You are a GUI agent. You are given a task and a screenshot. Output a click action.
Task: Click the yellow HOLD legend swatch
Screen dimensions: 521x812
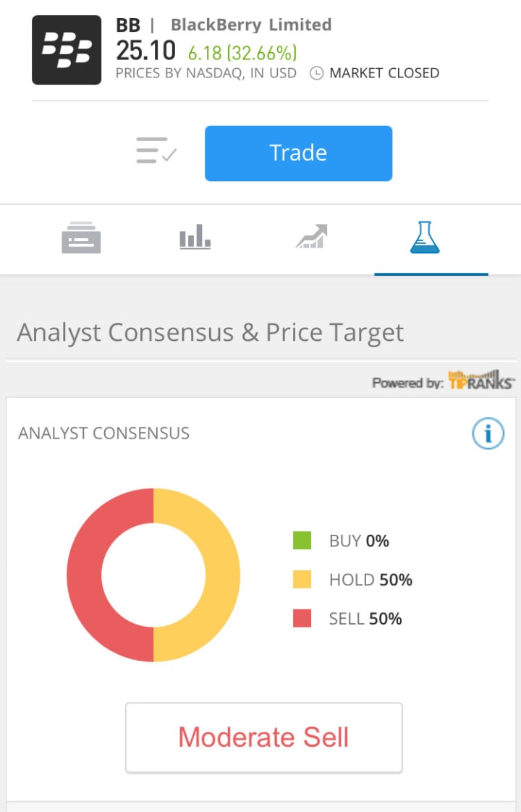click(302, 580)
